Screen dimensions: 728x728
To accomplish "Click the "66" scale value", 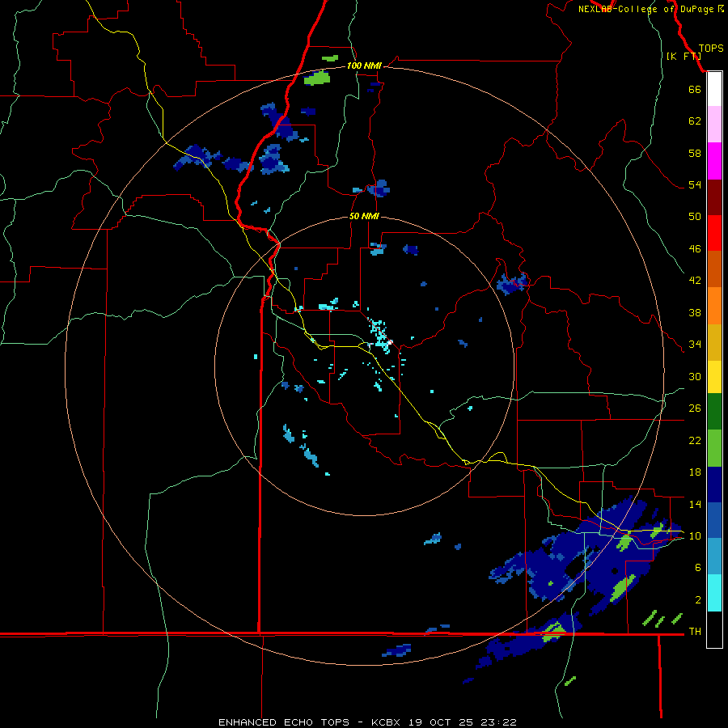I will tap(695, 89).
